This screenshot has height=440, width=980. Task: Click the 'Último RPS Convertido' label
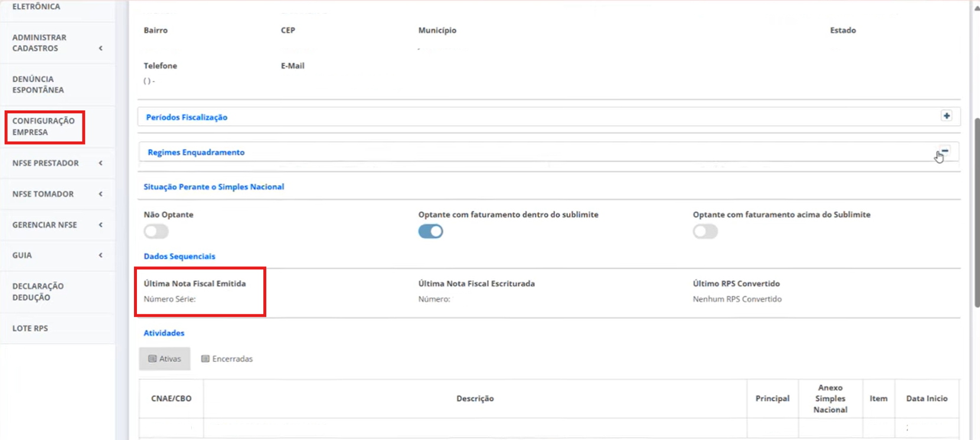pyautogui.click(x=736, y=283)
